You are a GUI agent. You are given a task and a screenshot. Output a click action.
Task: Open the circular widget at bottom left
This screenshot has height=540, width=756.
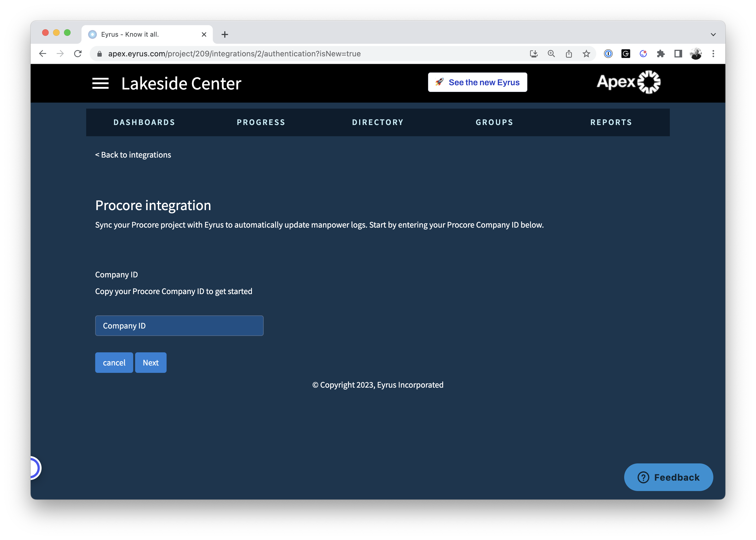point(35,468)
